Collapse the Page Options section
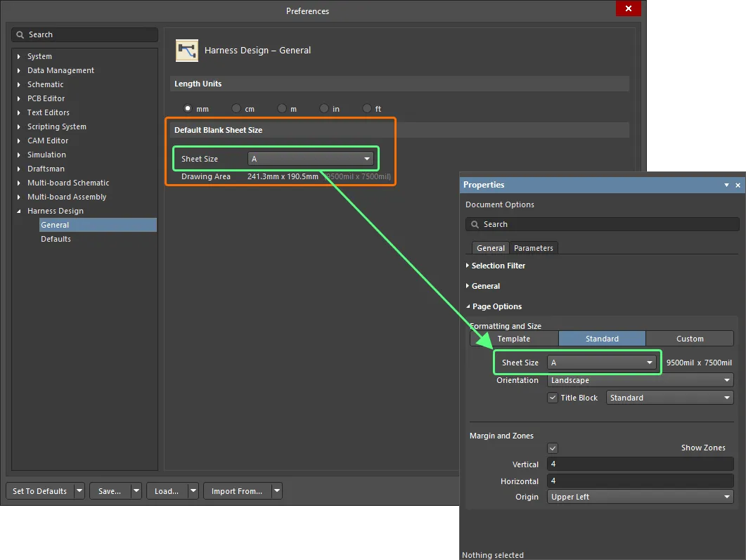The height and width of the screenshot is (560, 746). tap(468, 306)
